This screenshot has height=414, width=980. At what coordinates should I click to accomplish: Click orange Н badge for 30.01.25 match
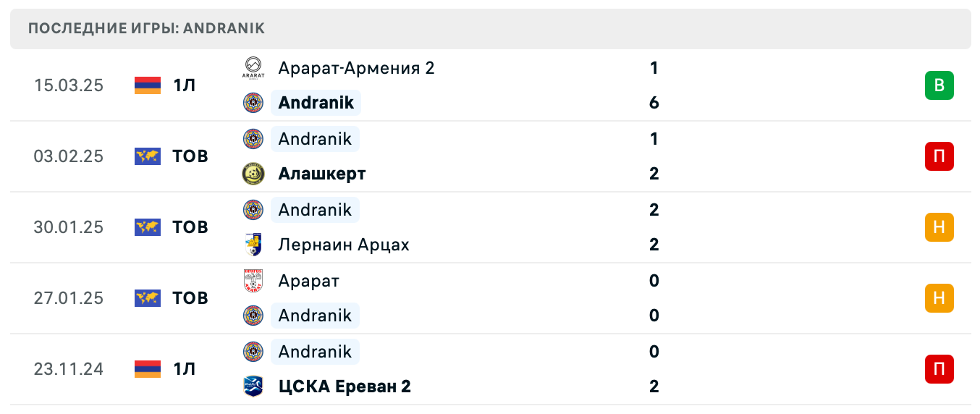(x=939, y=227)
